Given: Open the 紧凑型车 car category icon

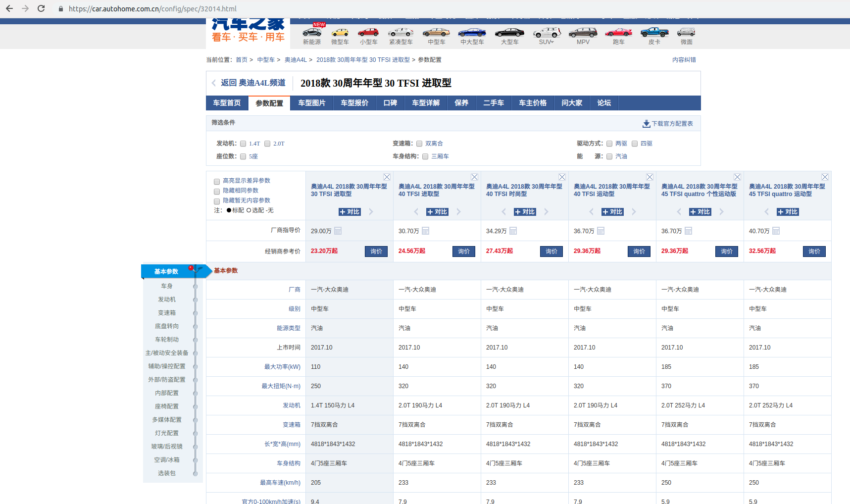Looking at the screenshot, I should tap(401, 33).
